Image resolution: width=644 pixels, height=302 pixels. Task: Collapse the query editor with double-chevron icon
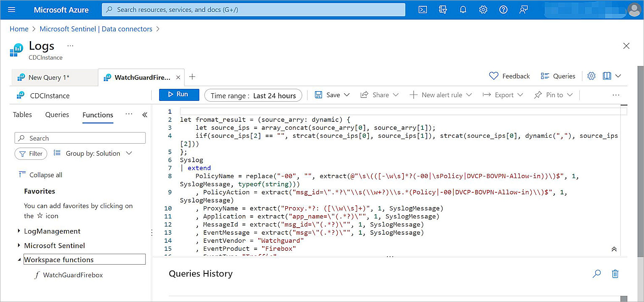point(614,249)
